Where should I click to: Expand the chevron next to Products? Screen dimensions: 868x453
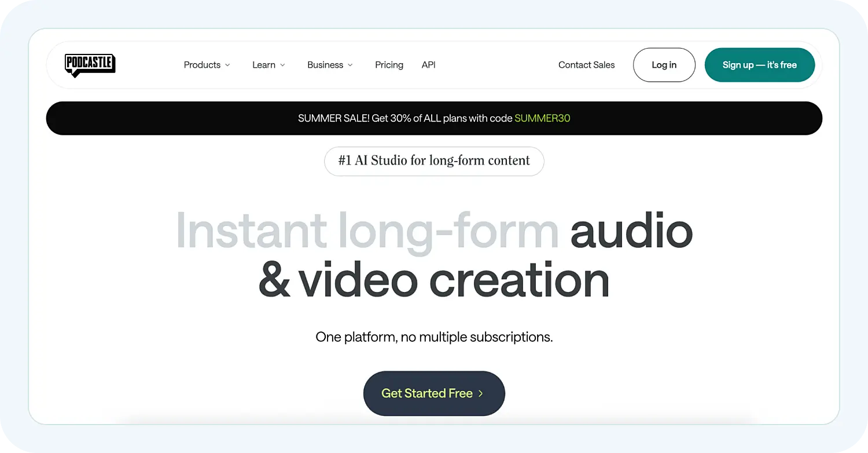227,65
